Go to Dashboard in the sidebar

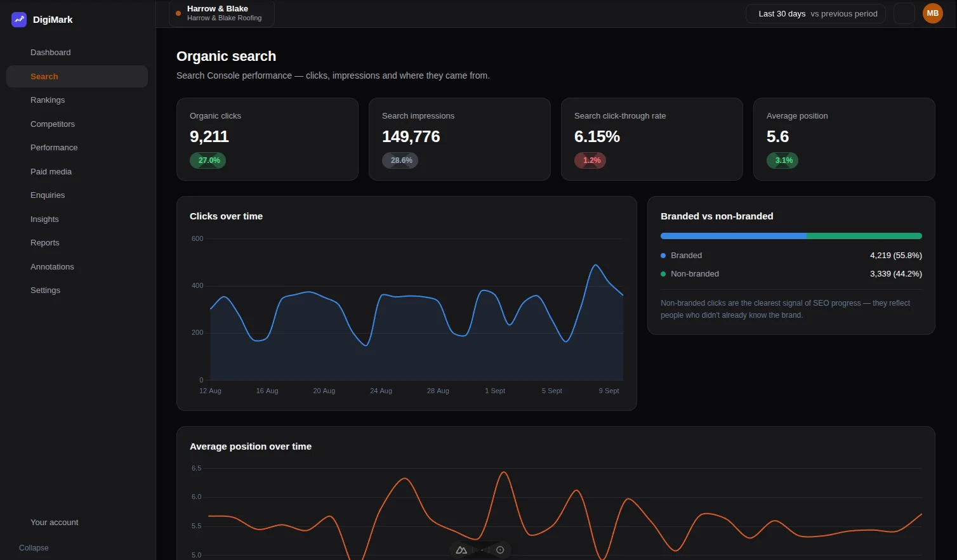[x=77, y=53]
